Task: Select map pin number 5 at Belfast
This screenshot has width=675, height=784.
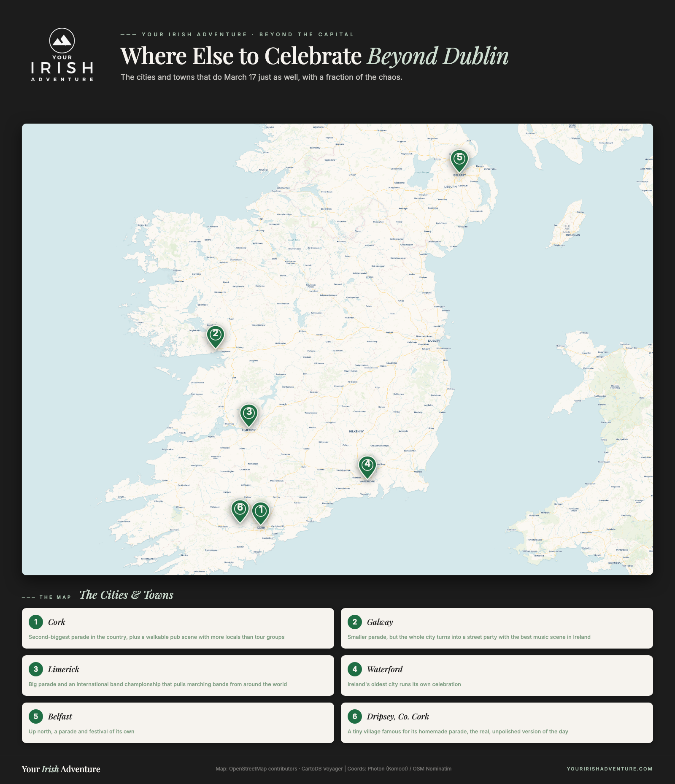Action: coord(459,161)
